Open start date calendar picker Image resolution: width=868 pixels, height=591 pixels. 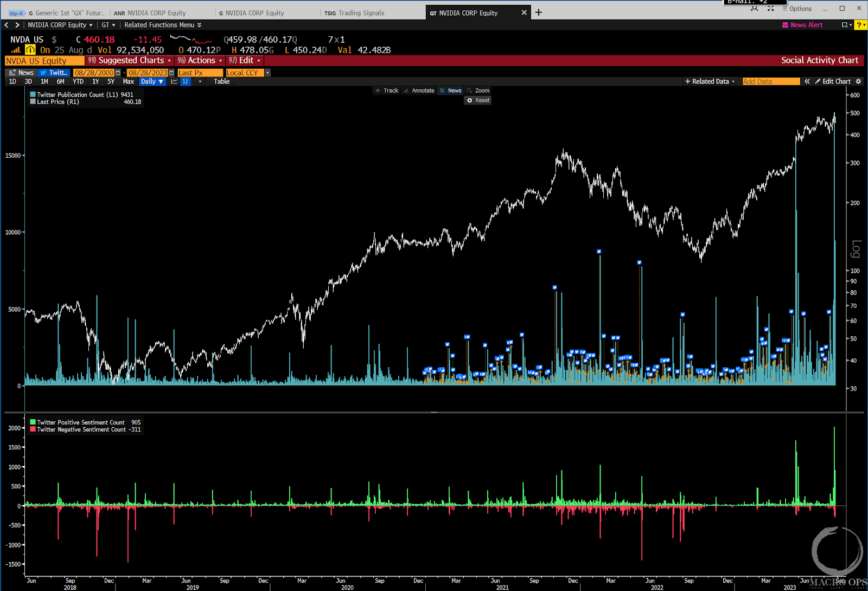click(118, 73)
